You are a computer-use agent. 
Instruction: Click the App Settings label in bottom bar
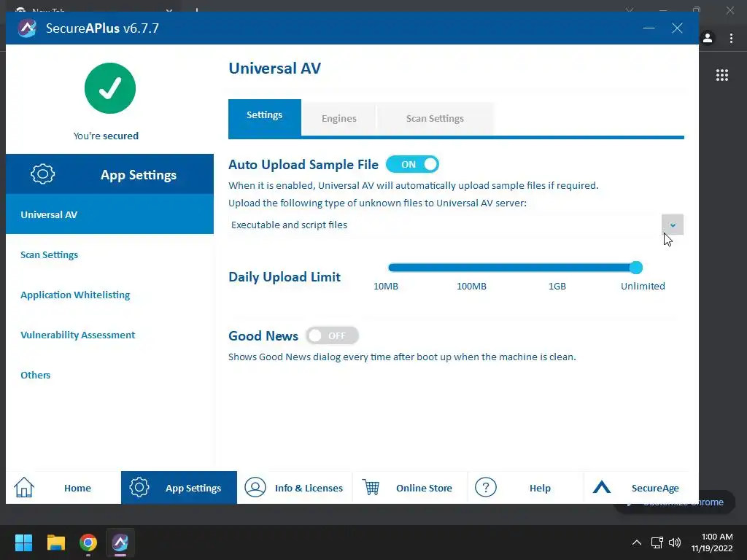coord(193,488)
